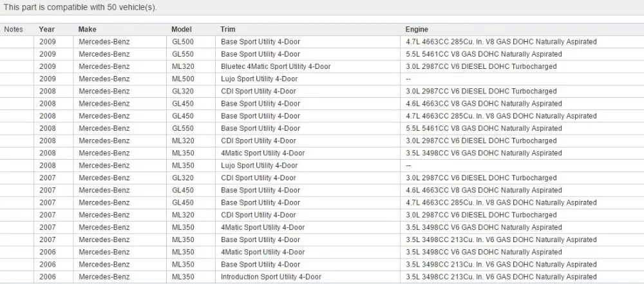The width and height of the screenshot is (644, 284).
Task: Click the GL500 model cell
Action: point(183,42)
